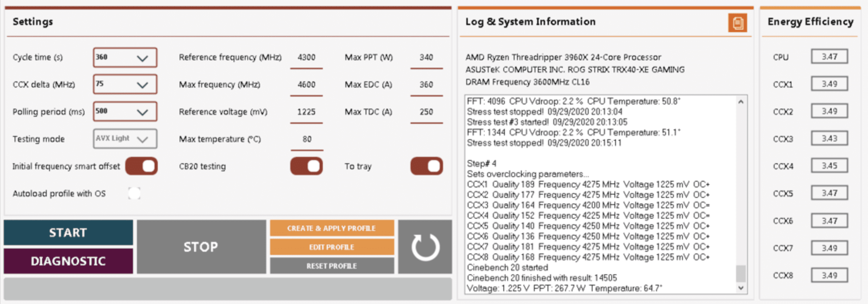Click Create & Apply Profile
Image resolution: width=868 pixels, height=304 pixels.
(331, 228)
